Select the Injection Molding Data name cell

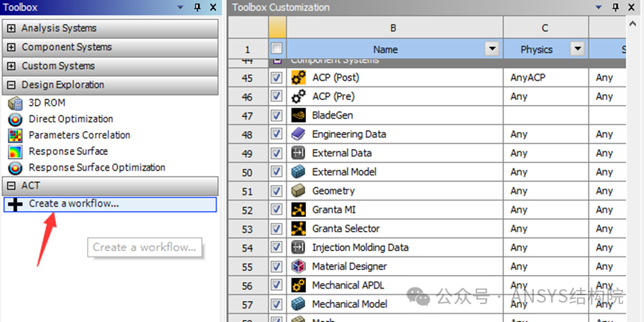[x=395, y=247]
